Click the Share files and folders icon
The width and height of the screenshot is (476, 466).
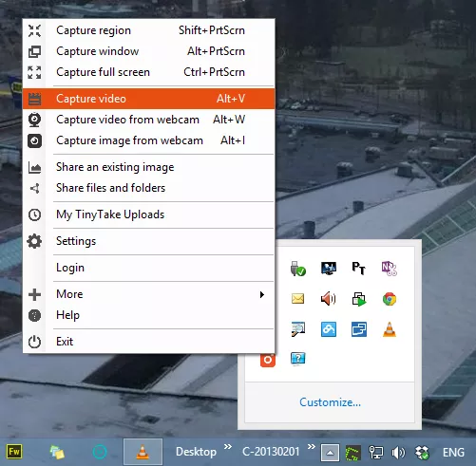tap(34, 188)
